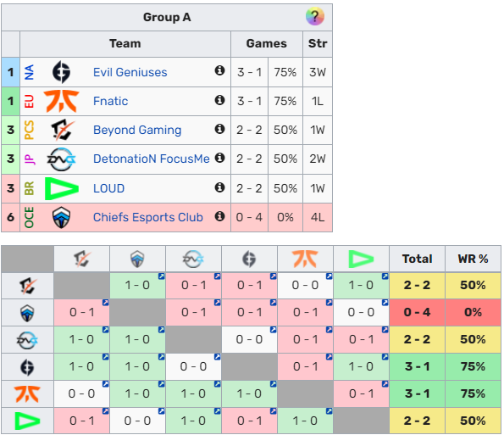
Task: Click the Evil Geniuses logo in matrix header
Action: [x=249, y=259]
